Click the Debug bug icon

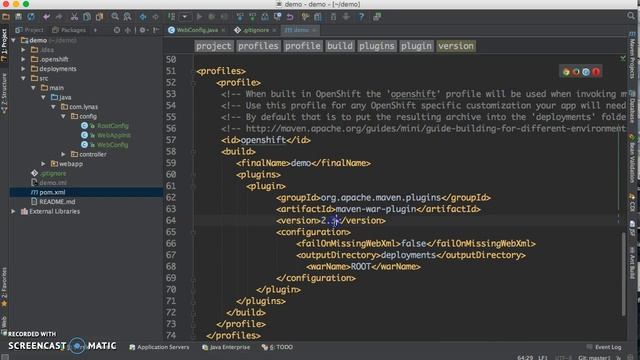coord(211,17)
